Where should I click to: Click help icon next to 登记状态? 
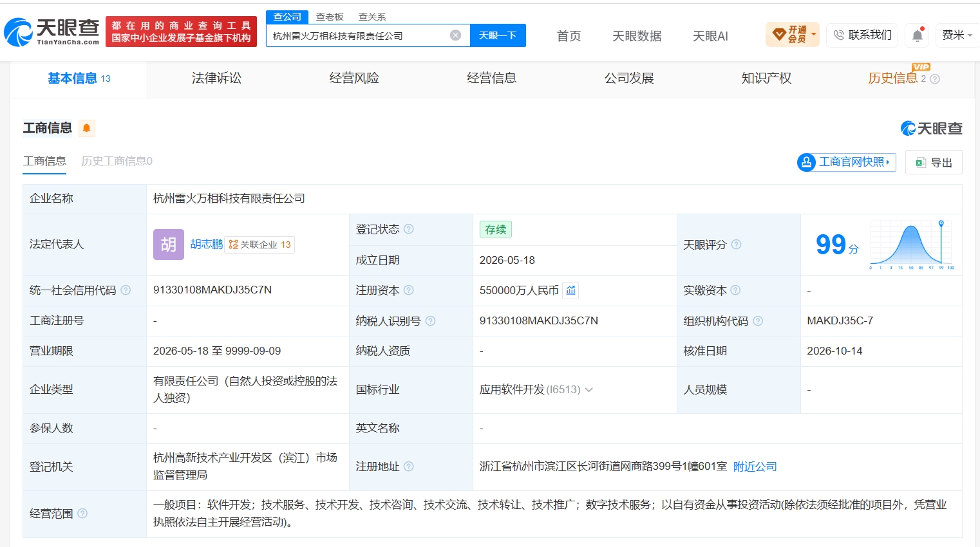point(408,229)
